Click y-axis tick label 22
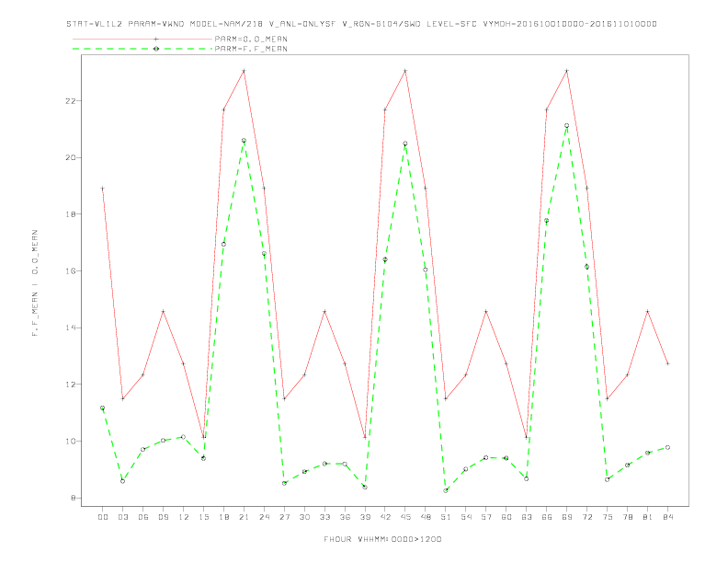This screenshot has width=728, height=563. (71, 101)
